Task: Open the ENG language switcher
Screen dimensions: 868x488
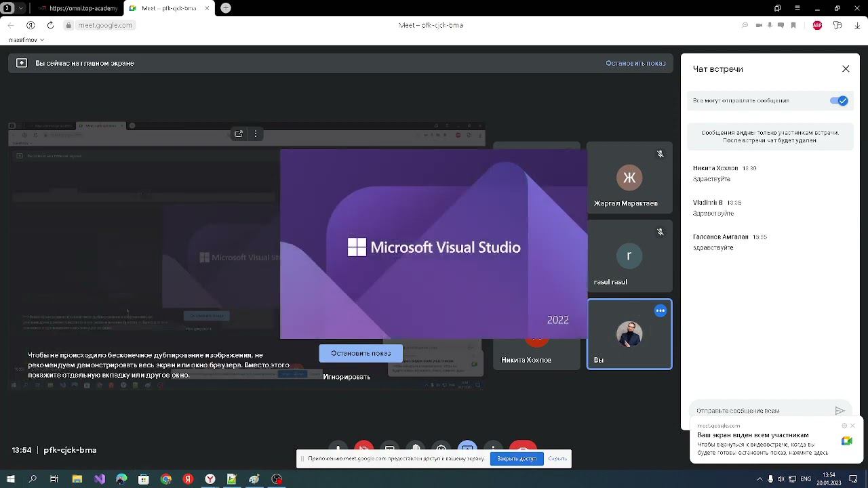Action: pyautogui.click(x=806, y=479)
